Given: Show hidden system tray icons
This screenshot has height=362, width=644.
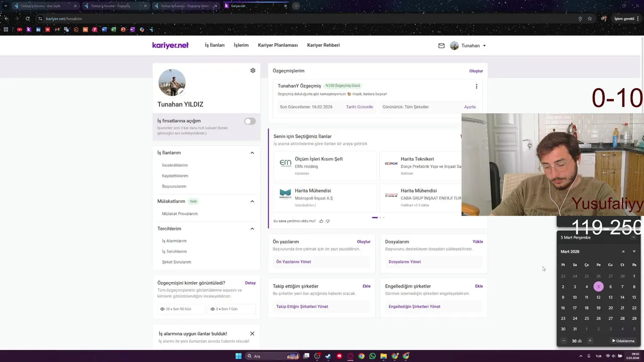Looking at the screenshot, I should click(x=581, y=356).
